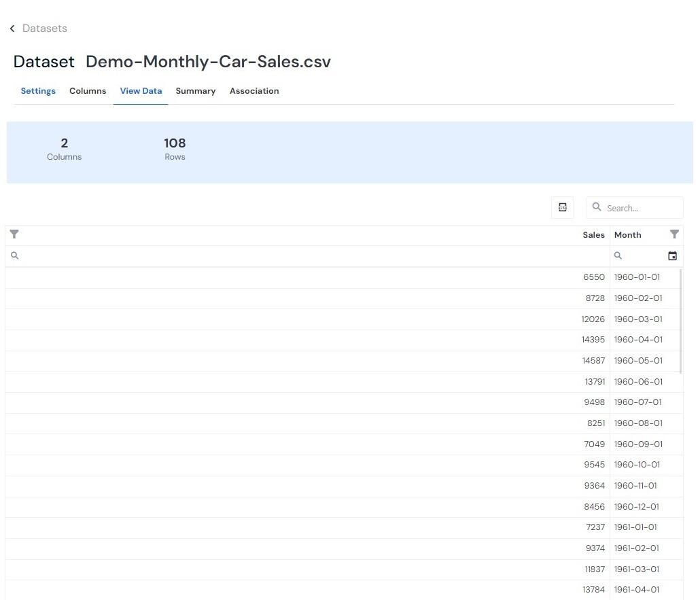Click the magnifier icon in Search box
Image resolution: width=700 pixels, height=600 pixels.
click(597, 207)
